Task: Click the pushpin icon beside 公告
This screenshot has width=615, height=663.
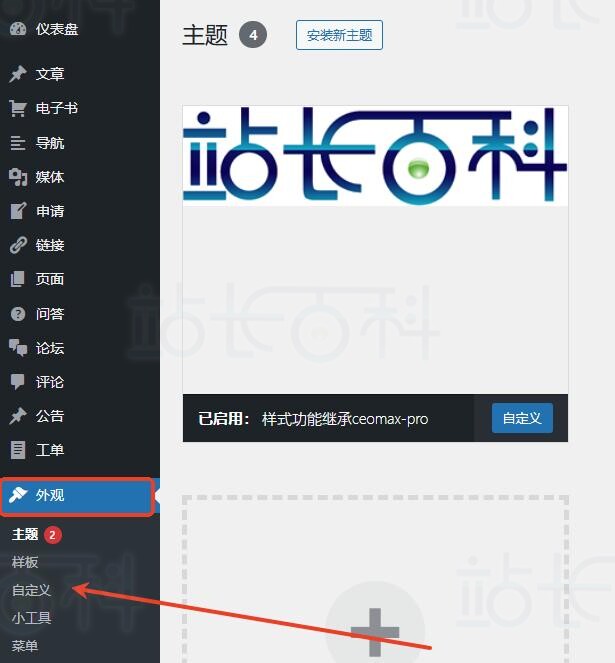Action: tap(18, 416)
